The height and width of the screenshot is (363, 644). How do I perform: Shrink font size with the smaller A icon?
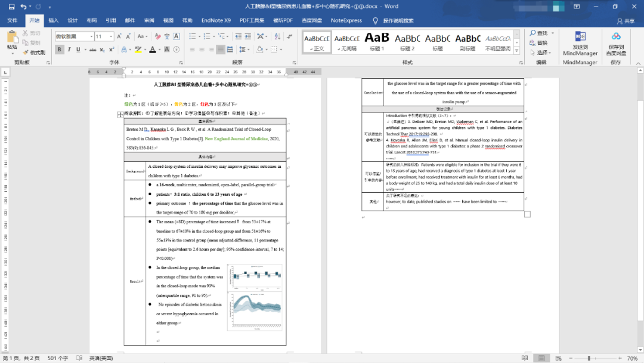[128, 36]
